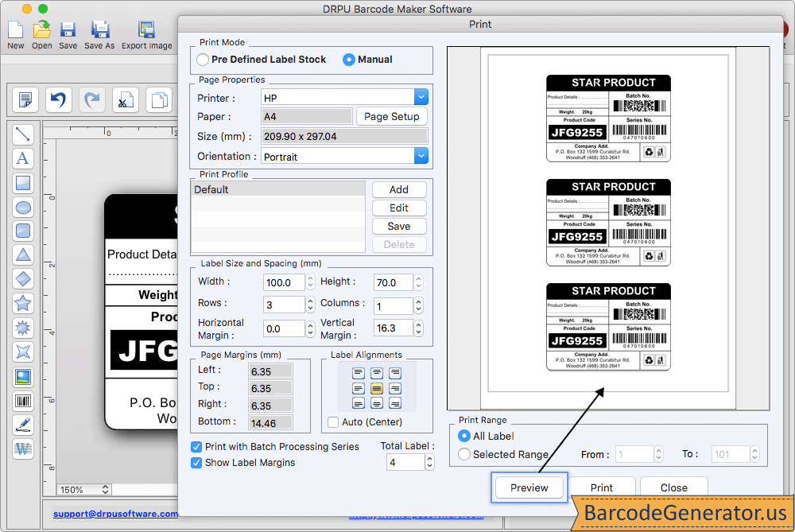This screenshot has height=532, width=795.
Task: Click the Left page margin field
Action: (270, 371)
